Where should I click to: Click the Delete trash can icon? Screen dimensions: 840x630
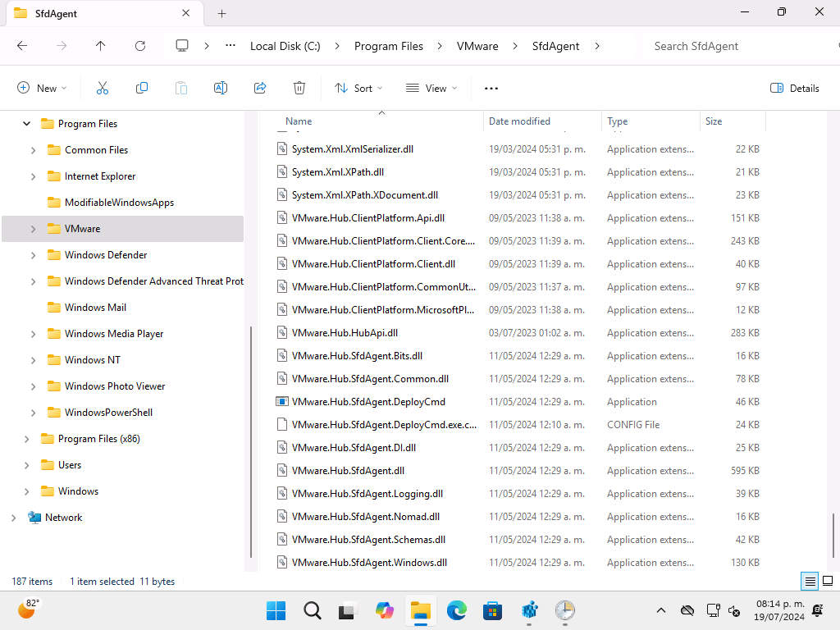click(x=299, y=88)
